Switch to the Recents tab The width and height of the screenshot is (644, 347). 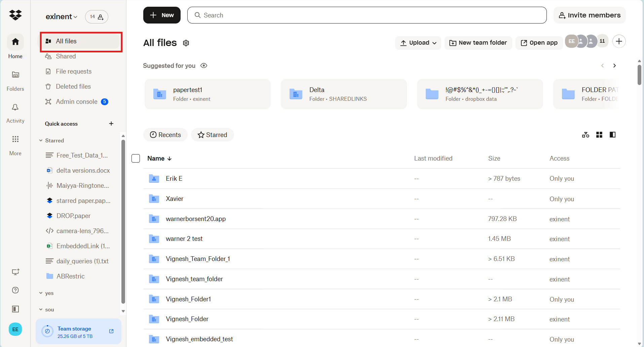165,135
